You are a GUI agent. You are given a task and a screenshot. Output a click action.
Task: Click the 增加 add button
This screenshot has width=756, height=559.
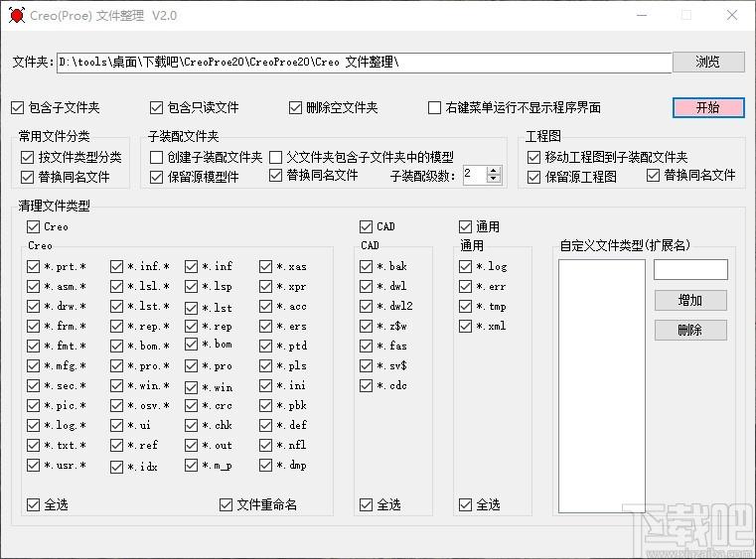point(690,300)
